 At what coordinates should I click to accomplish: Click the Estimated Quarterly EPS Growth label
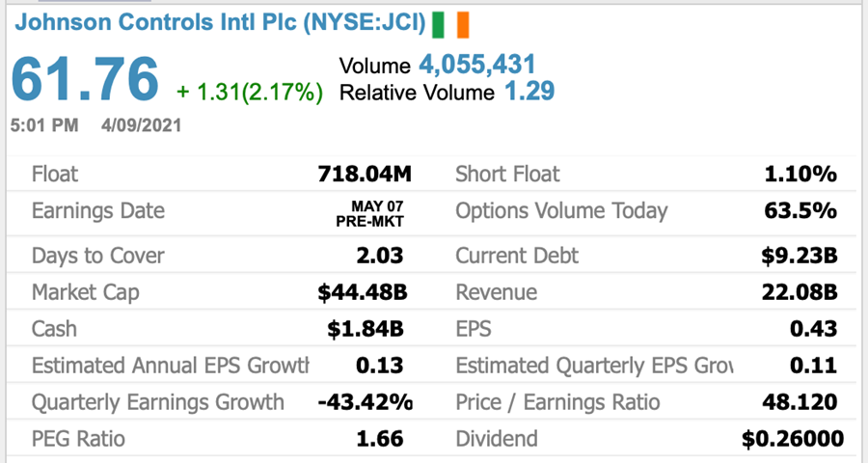coord(594,367)
